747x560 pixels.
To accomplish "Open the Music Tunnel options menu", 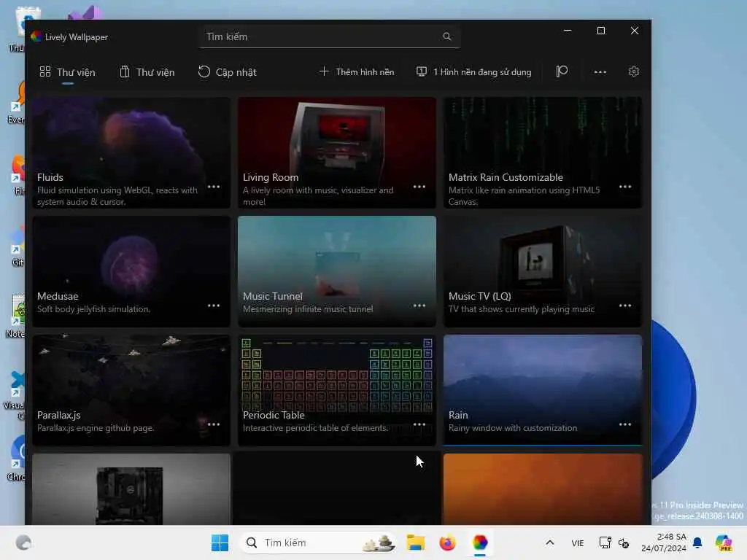I will (419, 306).
